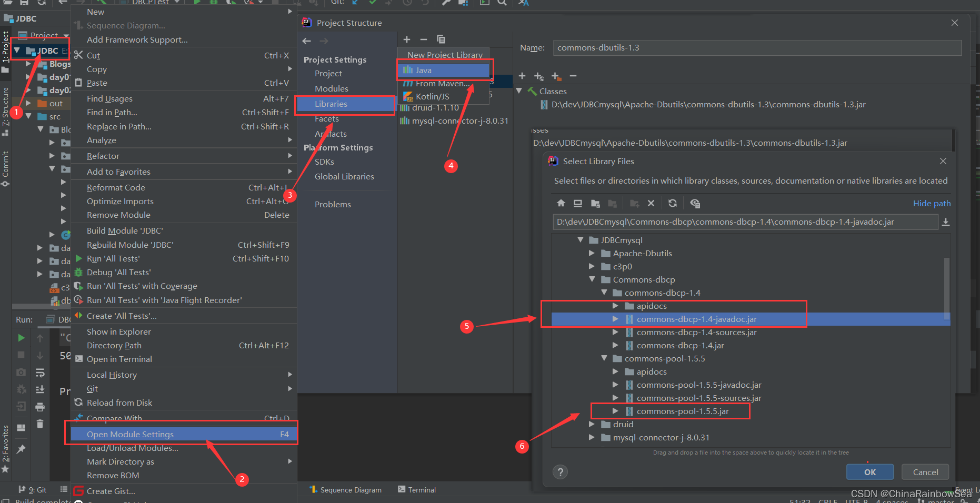Click the file tree vertical scrollbar
This screenshot has height=503, width=980.
point(946,288)
